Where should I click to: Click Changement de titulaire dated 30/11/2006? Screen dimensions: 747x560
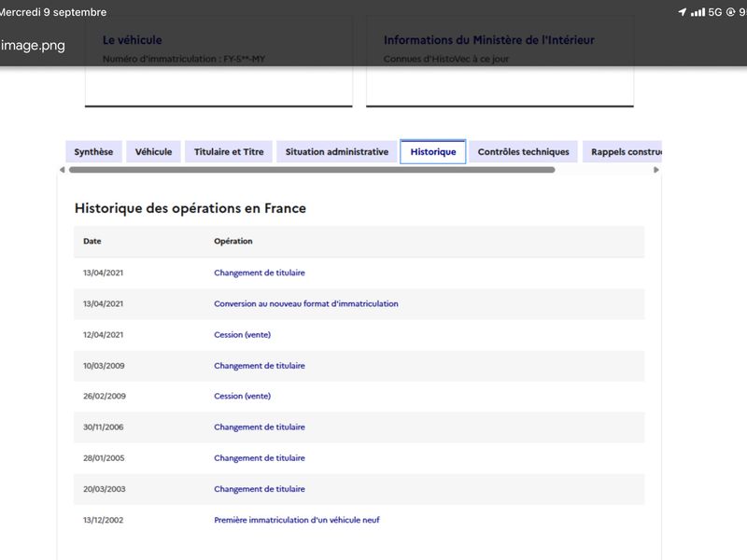(260, 427)
